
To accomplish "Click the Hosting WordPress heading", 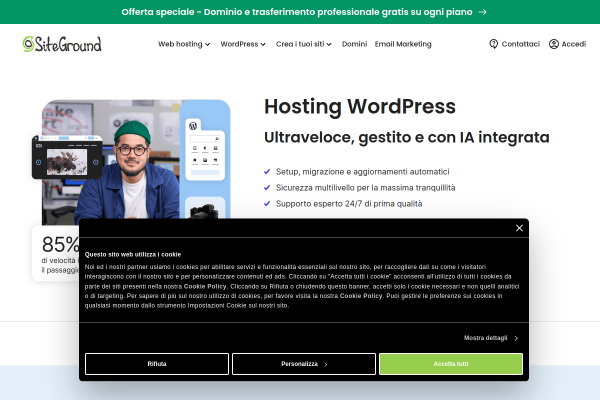I will click(x=360, y=106).
